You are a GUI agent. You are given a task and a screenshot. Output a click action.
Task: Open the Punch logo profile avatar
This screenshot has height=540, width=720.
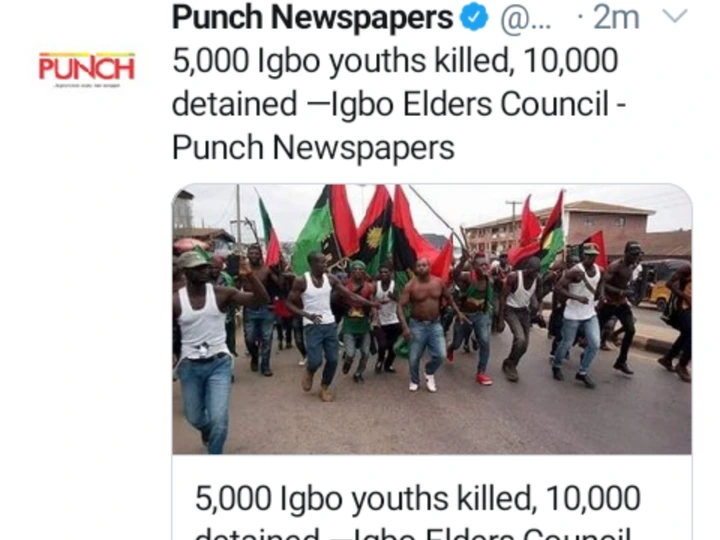coord(87,69)
